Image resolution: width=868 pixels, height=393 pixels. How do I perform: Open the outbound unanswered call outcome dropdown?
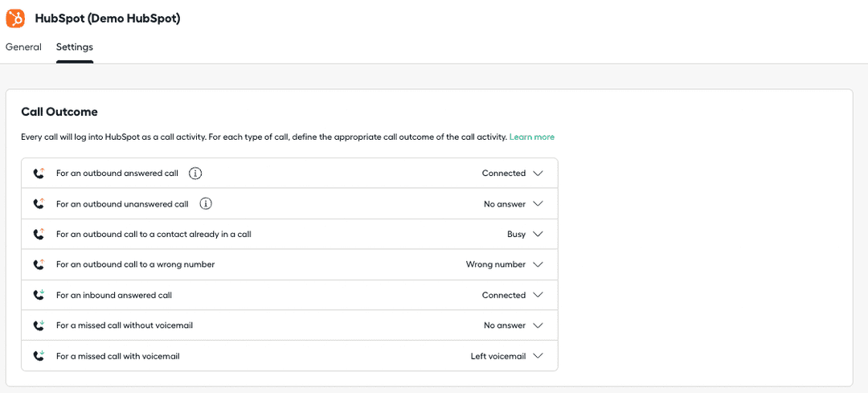point(538,204)
